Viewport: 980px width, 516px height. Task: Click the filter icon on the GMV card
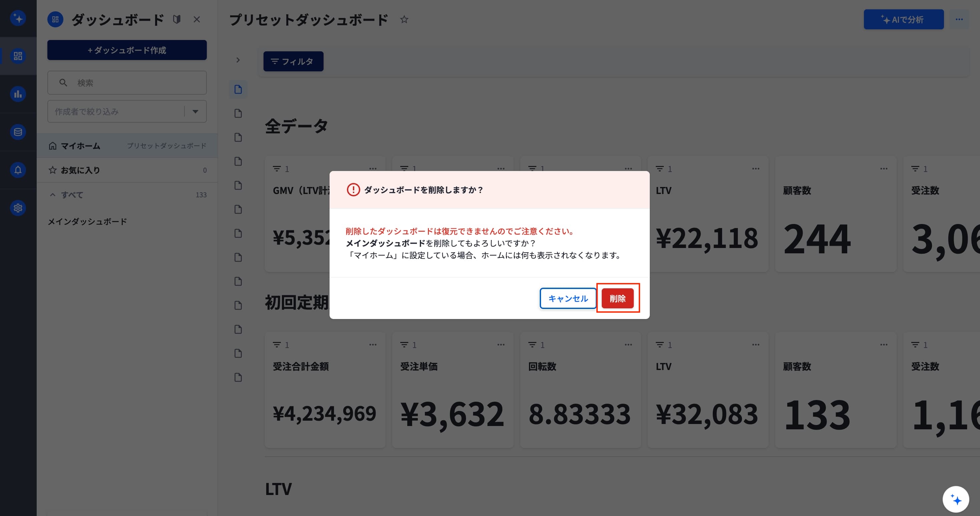277,168
